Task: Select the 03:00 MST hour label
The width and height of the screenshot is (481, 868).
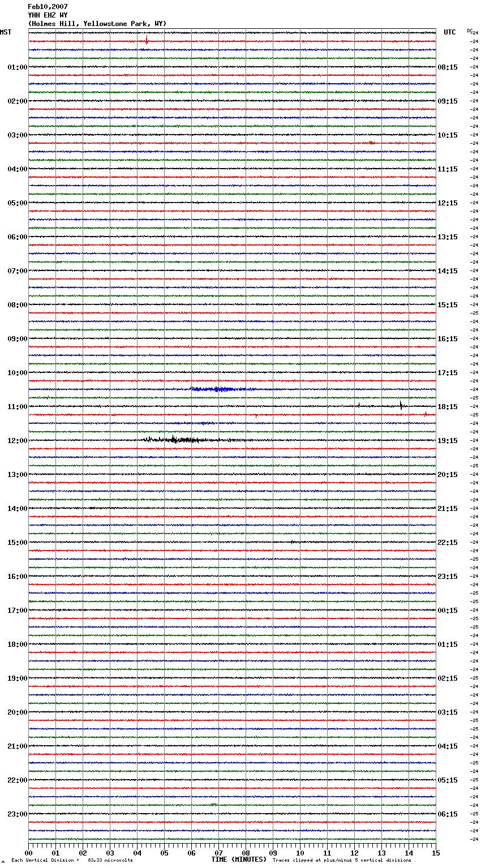Action: (17, 135)
